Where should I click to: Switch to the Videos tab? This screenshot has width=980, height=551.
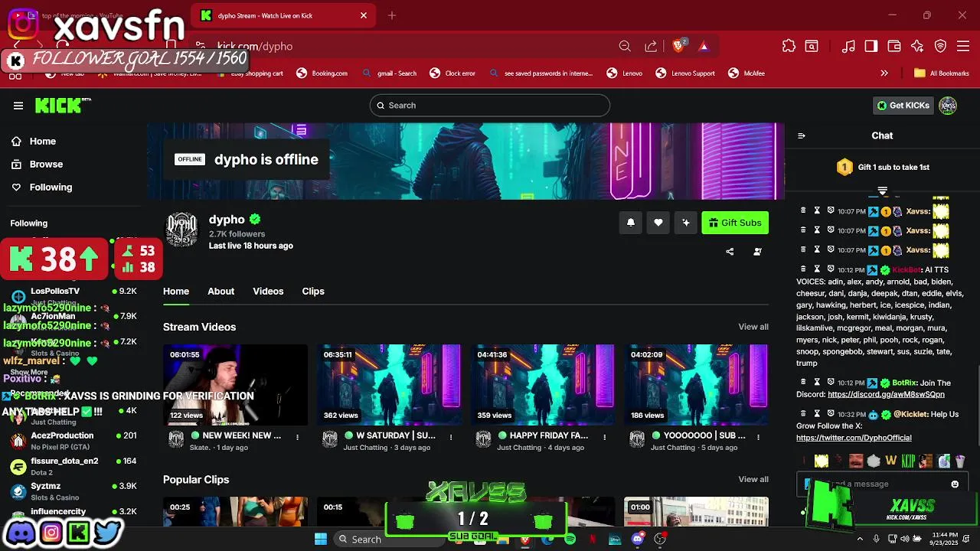tap(268, 292)
